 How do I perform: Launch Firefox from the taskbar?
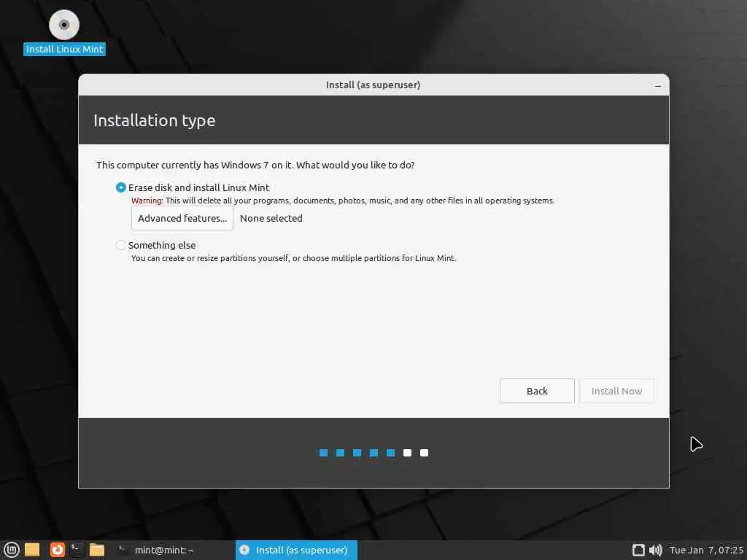click(x=57, y=550)
